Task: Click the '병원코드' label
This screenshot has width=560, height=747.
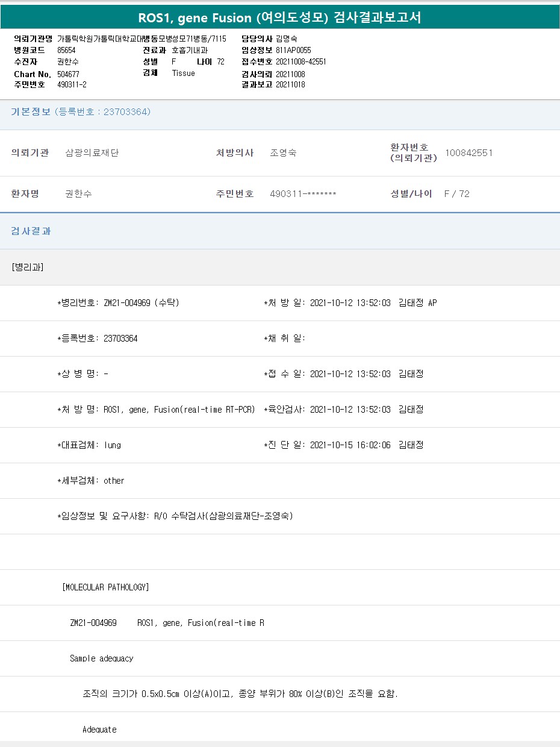Action: tap(29, 50)
